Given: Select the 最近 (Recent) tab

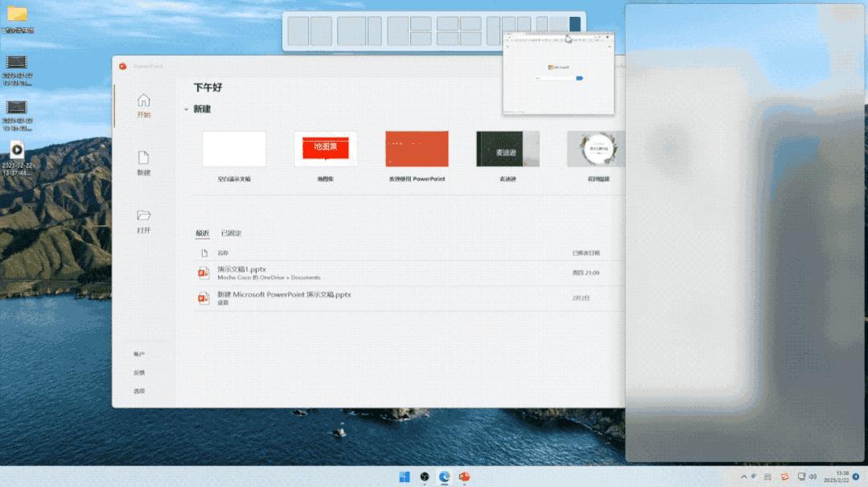Looking at the screenshot, I should click(202, 233).
